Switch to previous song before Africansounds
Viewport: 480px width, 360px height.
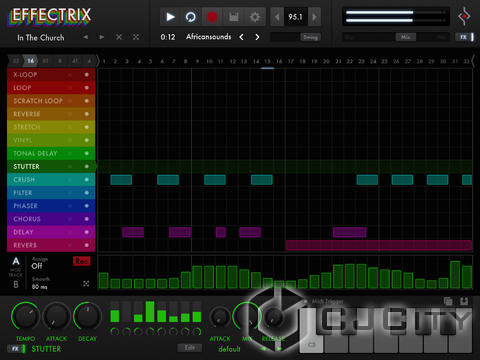(241, 37)
